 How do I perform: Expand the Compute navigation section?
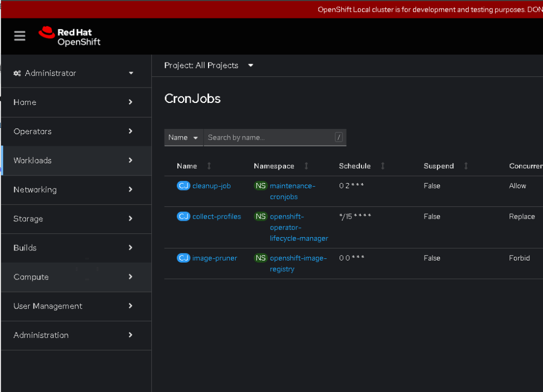point(76,277)
